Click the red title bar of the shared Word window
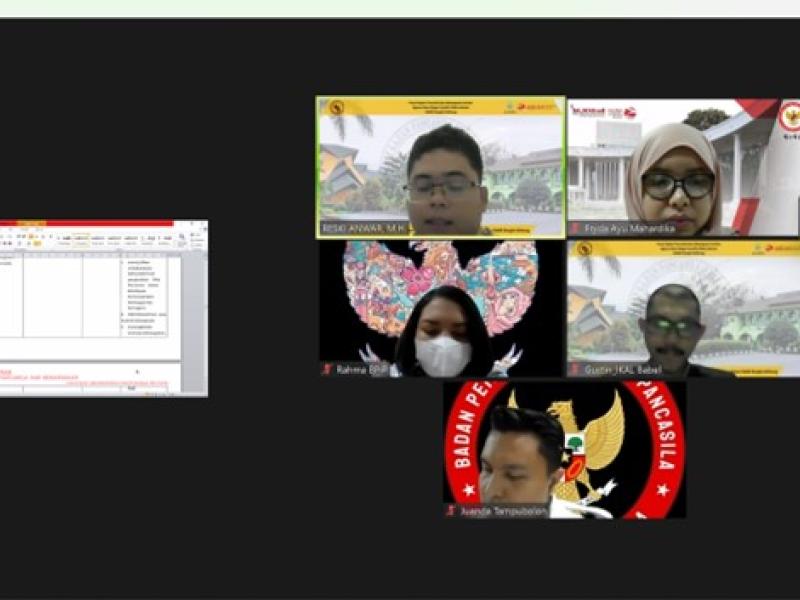The width and height of the screenshot is (800, 600). (x=100, y=223)
